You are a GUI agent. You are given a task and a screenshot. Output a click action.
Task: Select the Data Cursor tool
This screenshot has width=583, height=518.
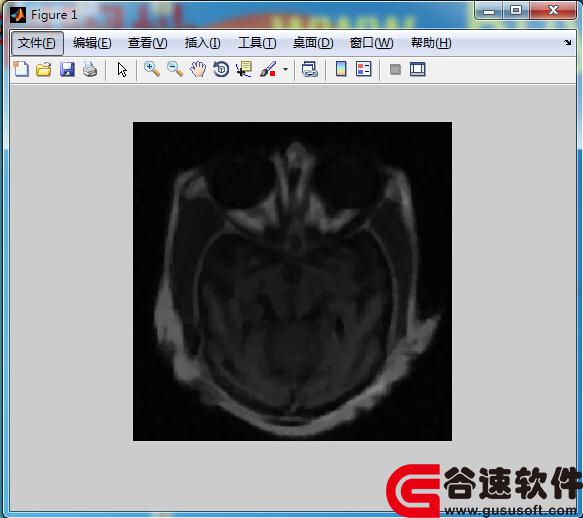[x=244, y=70]
